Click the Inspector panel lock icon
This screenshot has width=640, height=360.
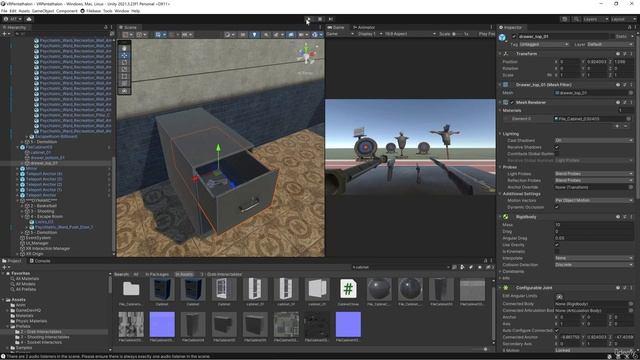click(629, 27)
